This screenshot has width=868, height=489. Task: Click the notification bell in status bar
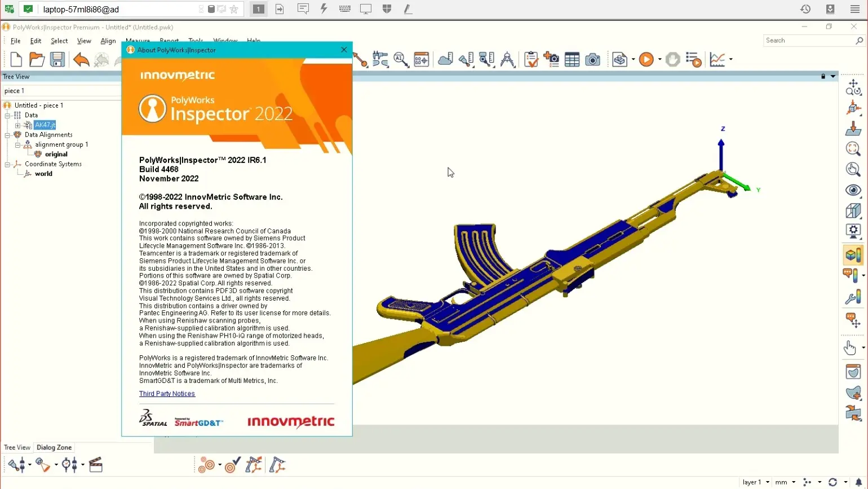858,482
